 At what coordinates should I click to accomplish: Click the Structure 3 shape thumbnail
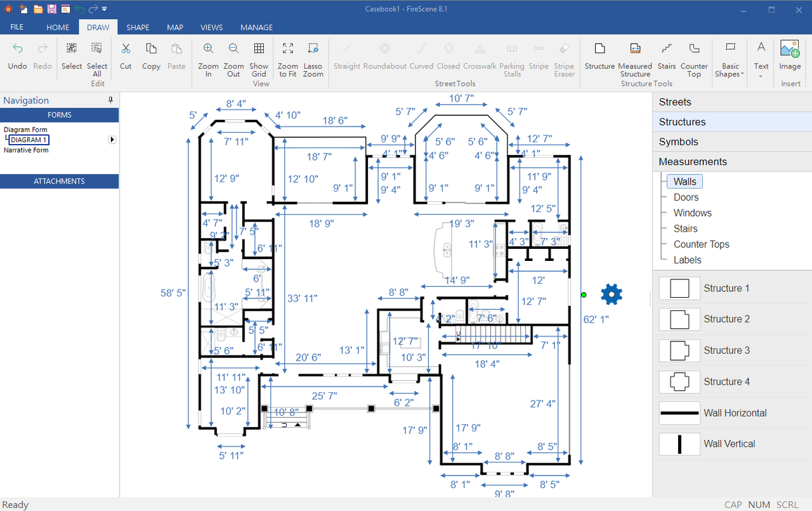click(679, 350)
